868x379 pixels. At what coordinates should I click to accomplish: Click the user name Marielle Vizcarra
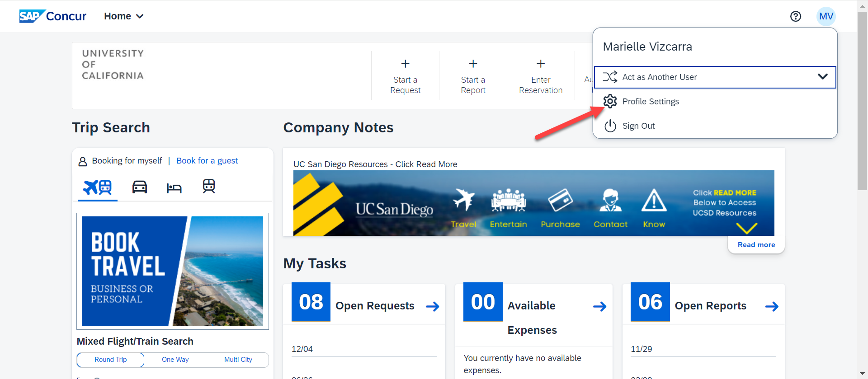tap(647, 47)
